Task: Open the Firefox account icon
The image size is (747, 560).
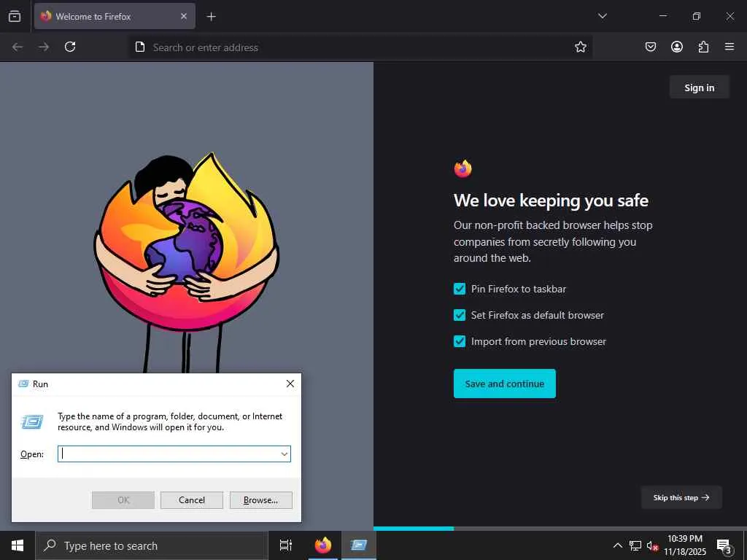Action: [676, 47]
